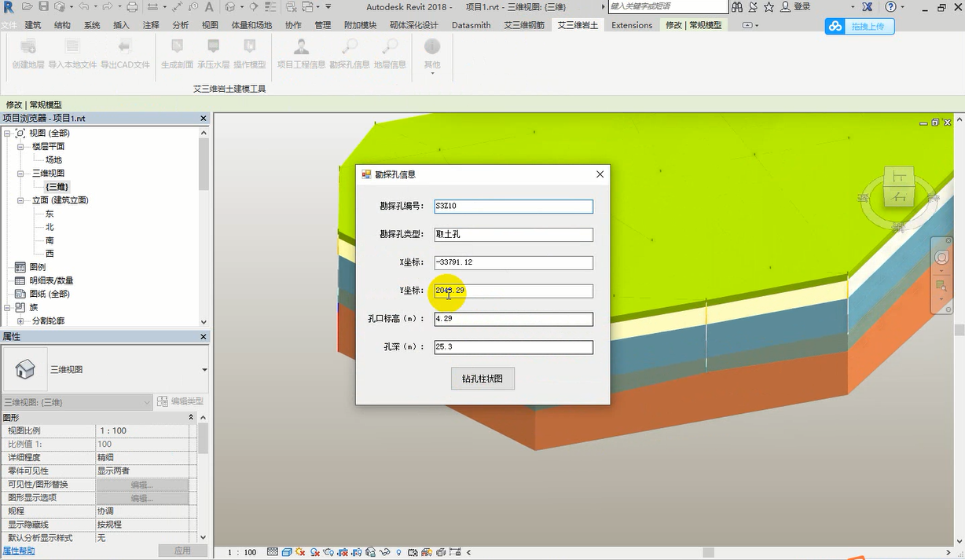Click the 1 : 100 view scale in status bar

[242, 552]
